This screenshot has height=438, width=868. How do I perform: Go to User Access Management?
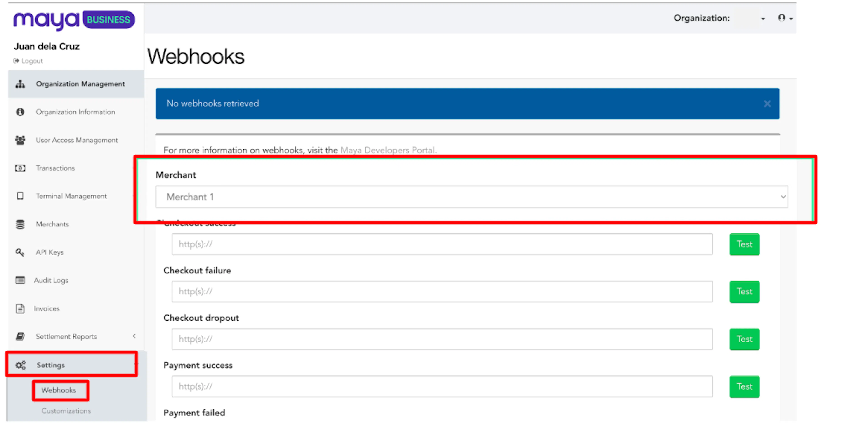click(77, 140)
